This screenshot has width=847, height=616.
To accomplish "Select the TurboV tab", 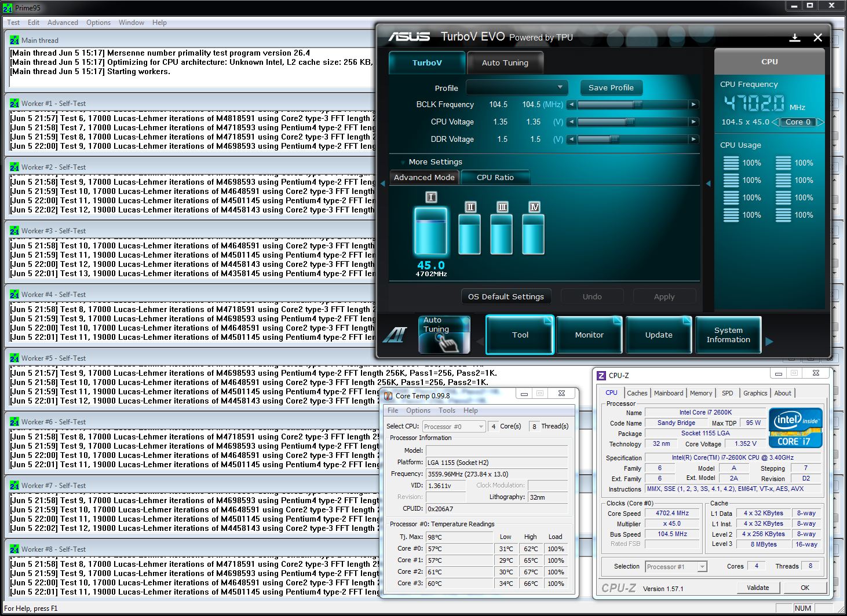I will pyautogui.click(x=427, y=63).
